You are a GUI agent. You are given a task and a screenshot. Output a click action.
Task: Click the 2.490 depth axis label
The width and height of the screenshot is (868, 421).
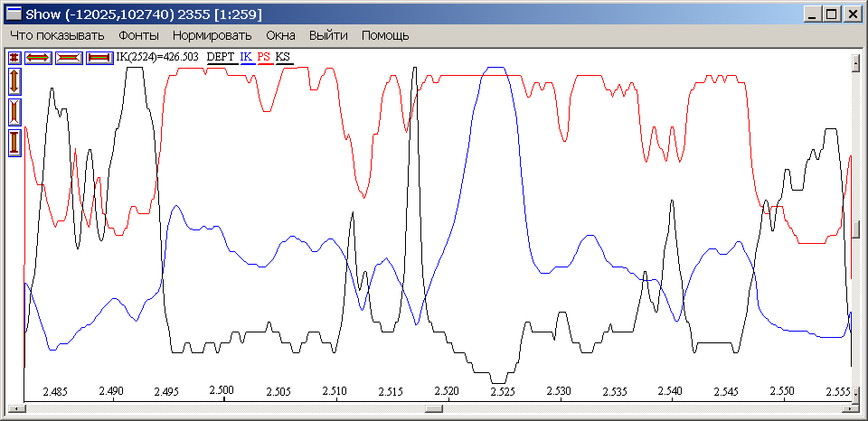tap(110, 393)
